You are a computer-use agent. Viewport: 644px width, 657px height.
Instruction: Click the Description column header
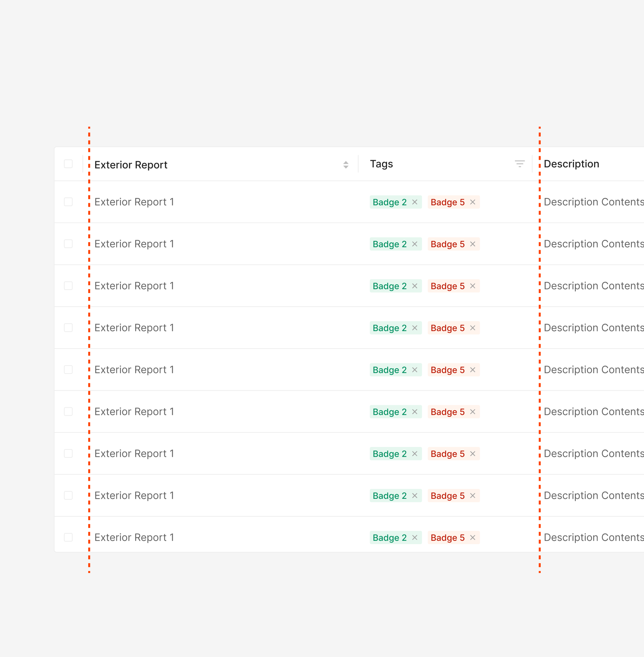pyautogui.click(x=571, y=164)
